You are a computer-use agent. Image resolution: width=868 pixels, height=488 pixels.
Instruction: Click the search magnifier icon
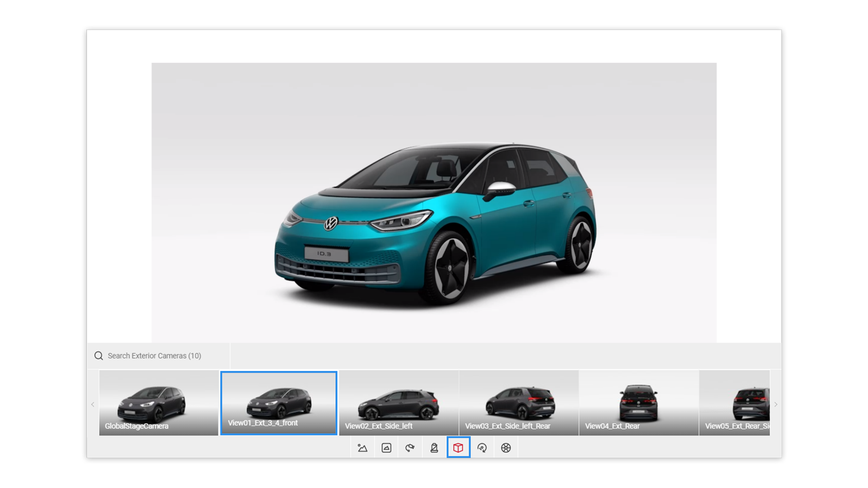[x=98, y=356]
